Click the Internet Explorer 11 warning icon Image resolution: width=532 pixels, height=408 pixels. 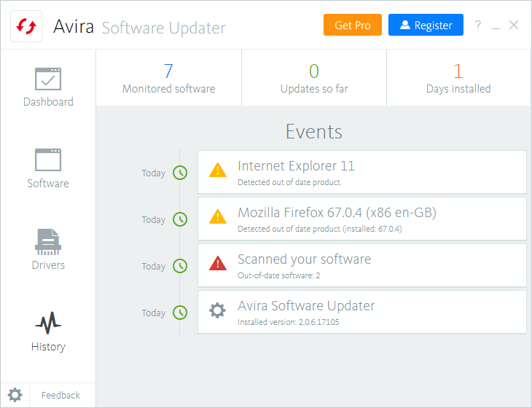pyautogui.click(x=217, y=170)
